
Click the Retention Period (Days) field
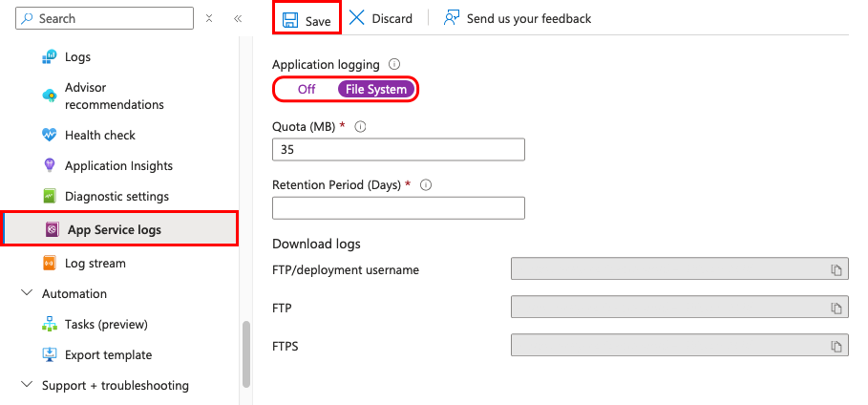click(398, 208)
